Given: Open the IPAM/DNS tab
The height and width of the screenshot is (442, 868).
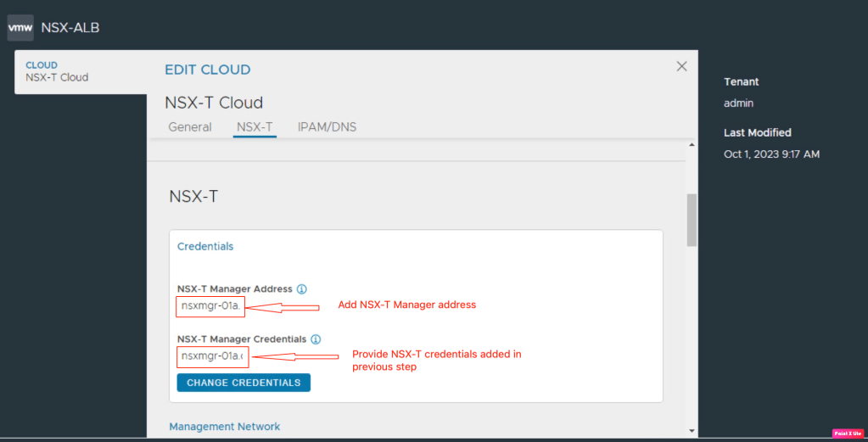Looking at the screenshot, I should [x=327, y=127].
